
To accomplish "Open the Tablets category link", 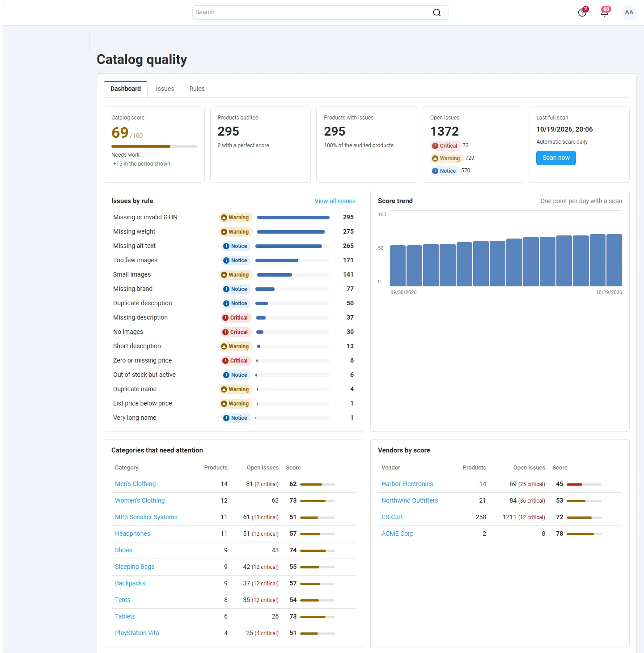I will [125, 617].
